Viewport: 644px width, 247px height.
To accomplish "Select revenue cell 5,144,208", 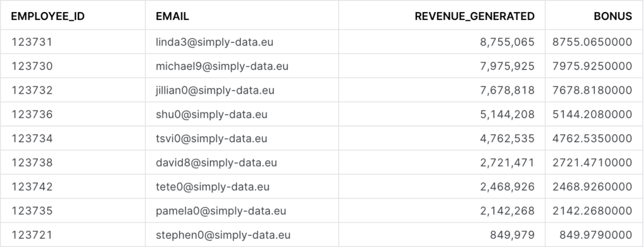I will (x=442, y=114).
